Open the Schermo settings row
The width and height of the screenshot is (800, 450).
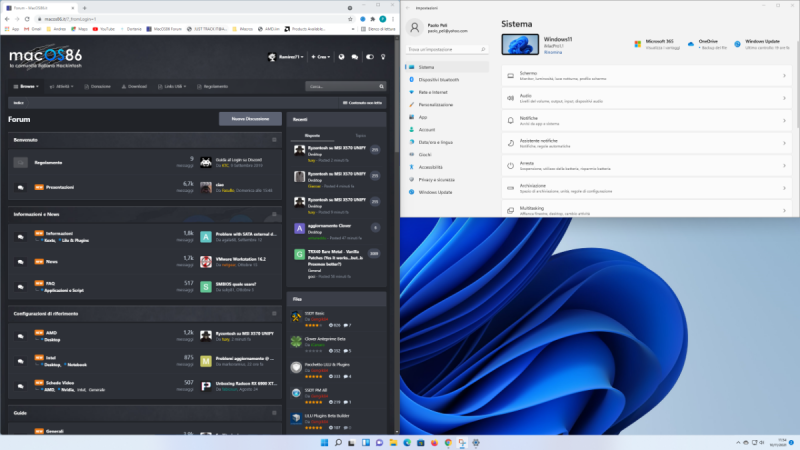[x=646, y=76]
